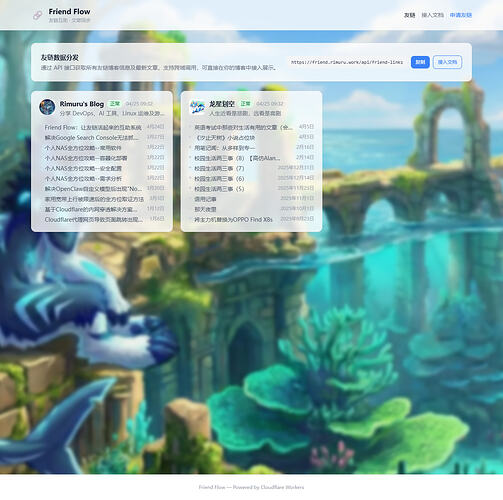Open the first 龙屋划空 article about 英语考试
Viewport: 503px width, 500px height.
(243, 127)
